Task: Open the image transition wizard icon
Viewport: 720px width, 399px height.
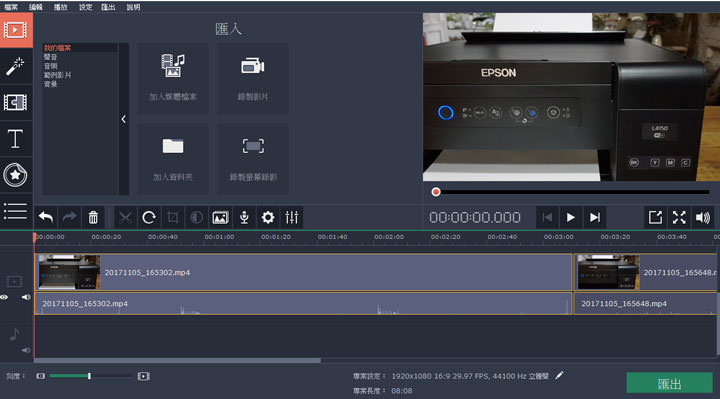Action: point(220,217)
